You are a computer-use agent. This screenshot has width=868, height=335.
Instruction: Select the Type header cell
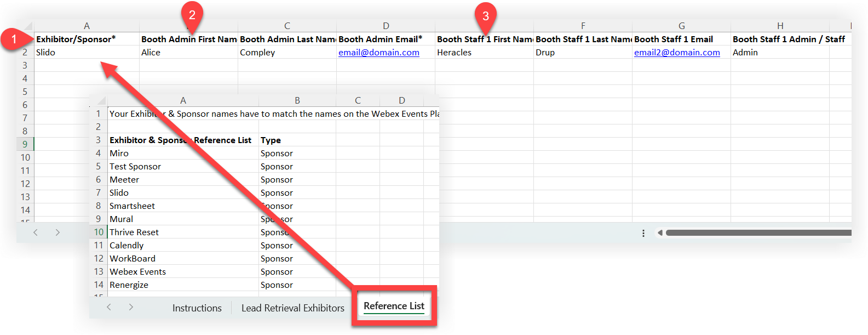pos(297,140)
